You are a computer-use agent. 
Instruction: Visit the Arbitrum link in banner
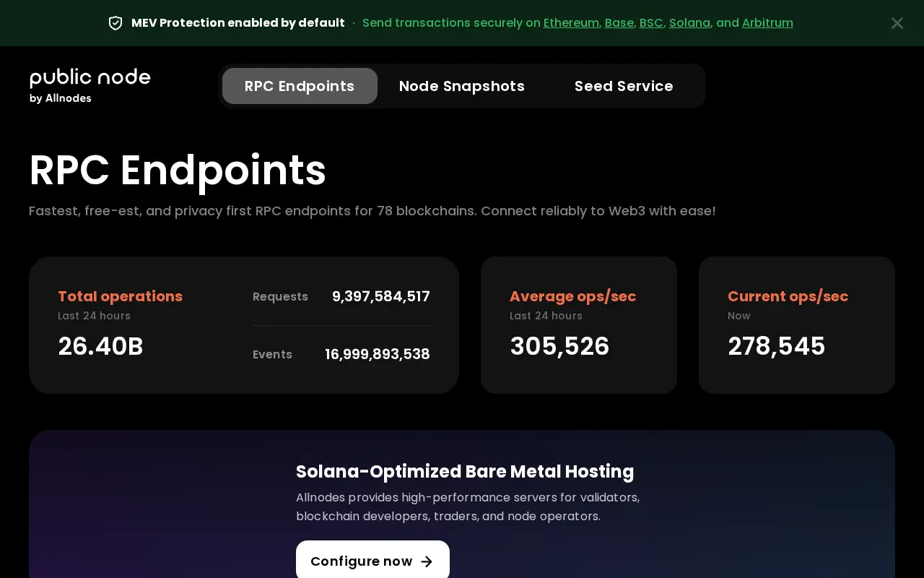[x=767, y=23]
